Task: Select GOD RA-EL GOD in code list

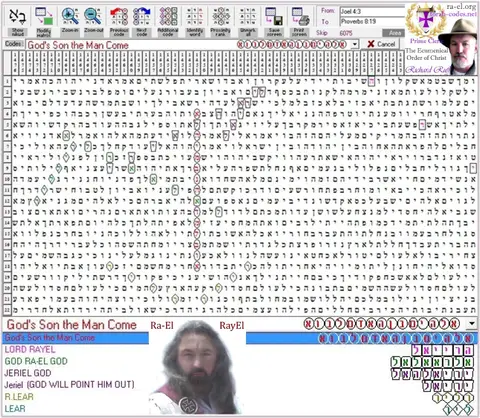Action: point(36,361)
